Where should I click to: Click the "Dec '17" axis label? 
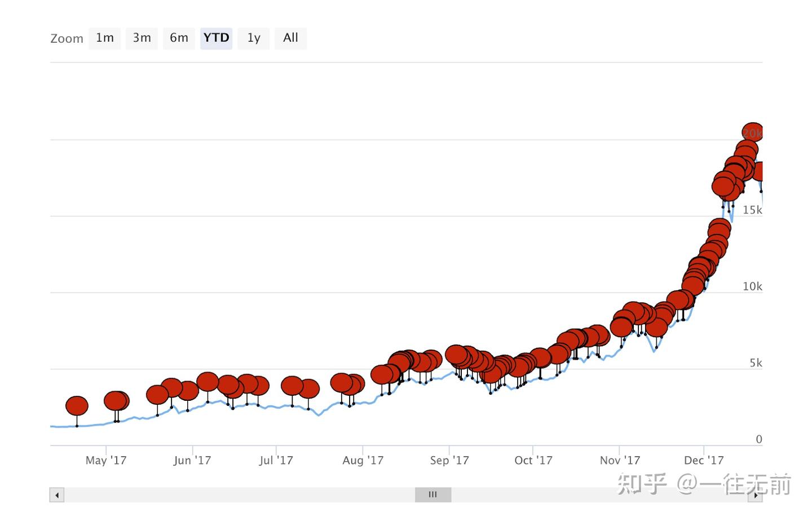tap(704, 461)
